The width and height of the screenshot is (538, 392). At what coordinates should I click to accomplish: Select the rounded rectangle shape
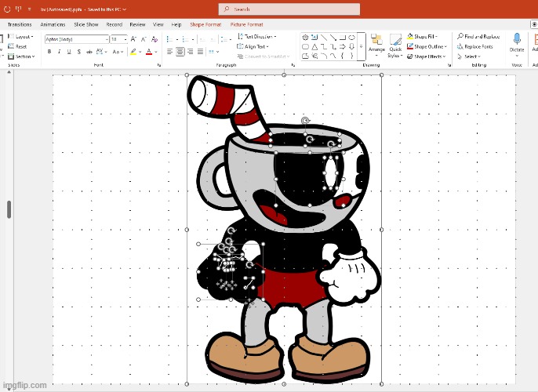point(305,46)
